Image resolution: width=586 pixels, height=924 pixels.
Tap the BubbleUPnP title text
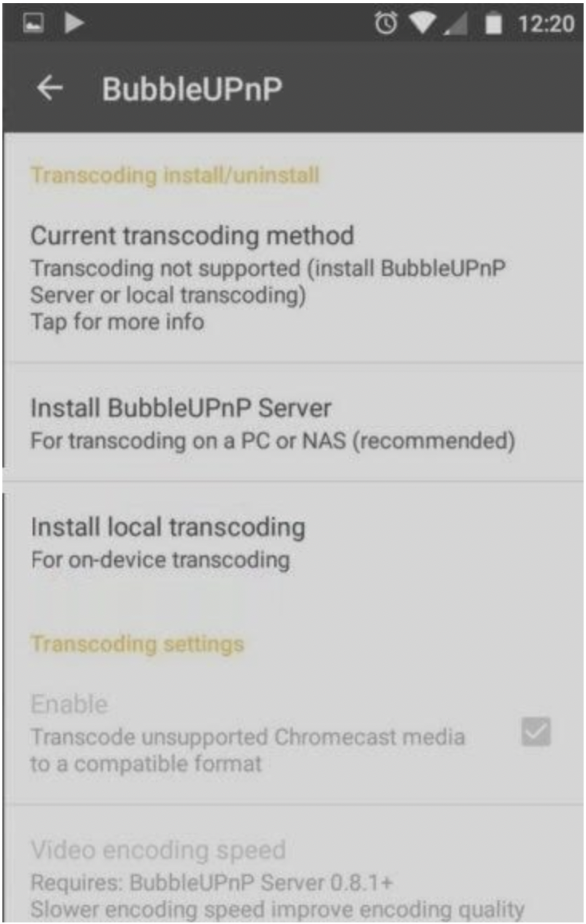click(x=192, y=89)
